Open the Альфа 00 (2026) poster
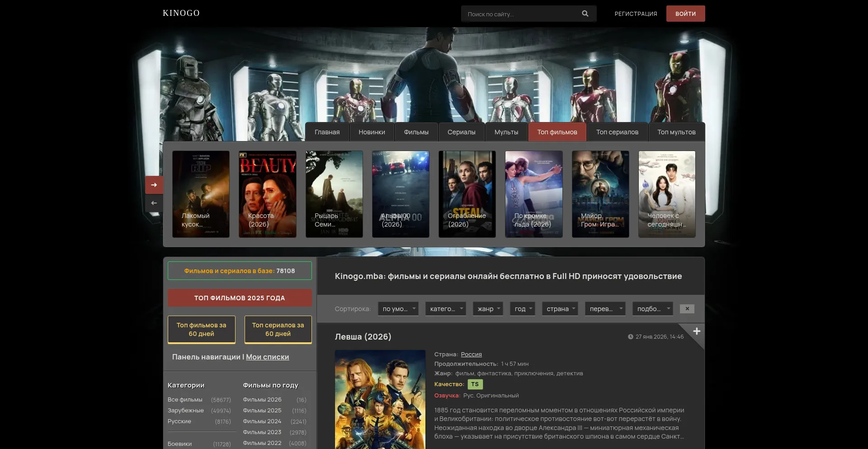Viewport: 868px width, 449px height. [401, 194]
